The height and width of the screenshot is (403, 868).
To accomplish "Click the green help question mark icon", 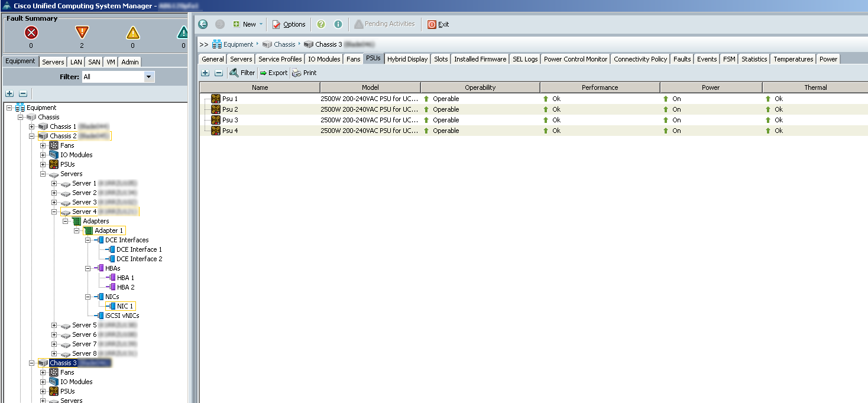I will click(321, 24).
